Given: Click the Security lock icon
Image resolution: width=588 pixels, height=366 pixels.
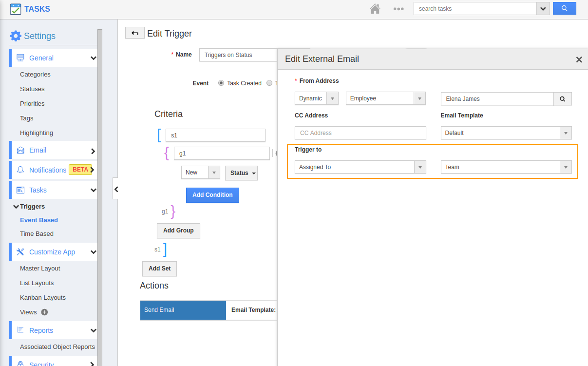Looking at the screenshot, I should (20, 364).
